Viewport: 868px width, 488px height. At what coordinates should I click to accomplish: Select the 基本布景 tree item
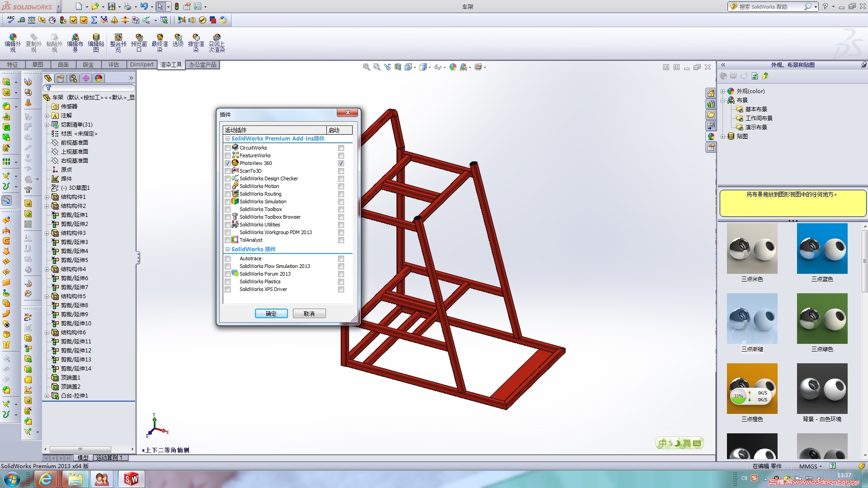point(756,109)
